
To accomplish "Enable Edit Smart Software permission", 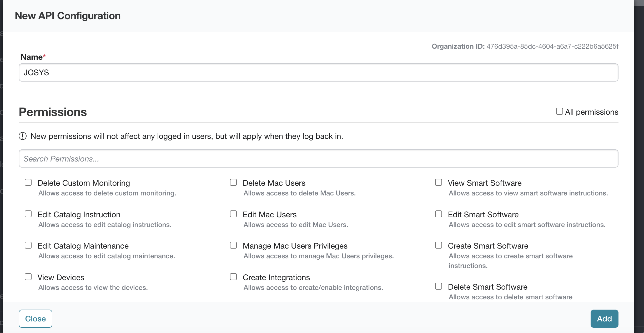I will click(439, 214).
